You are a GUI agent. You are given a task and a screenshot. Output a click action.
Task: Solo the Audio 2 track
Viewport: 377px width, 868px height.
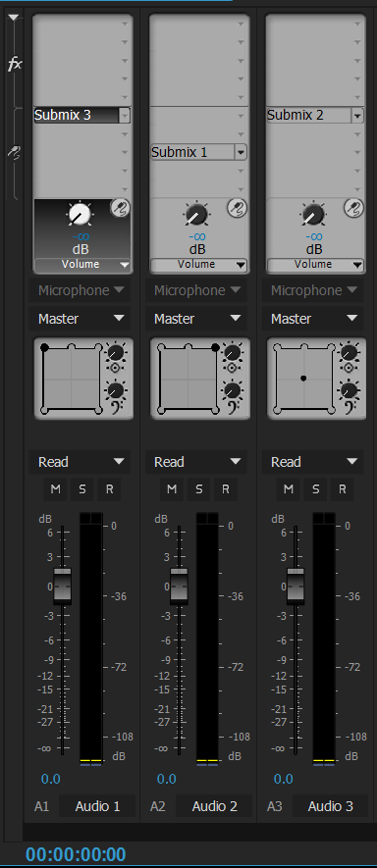click(198, 489)
